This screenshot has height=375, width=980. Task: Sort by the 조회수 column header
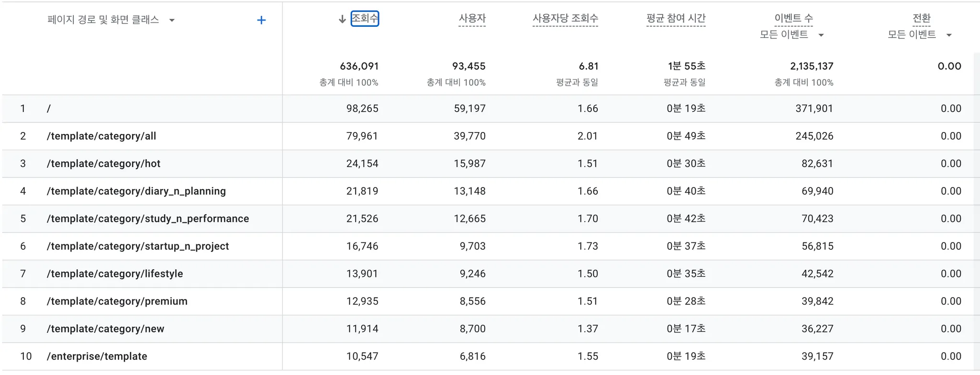click(x=365, y=19)
